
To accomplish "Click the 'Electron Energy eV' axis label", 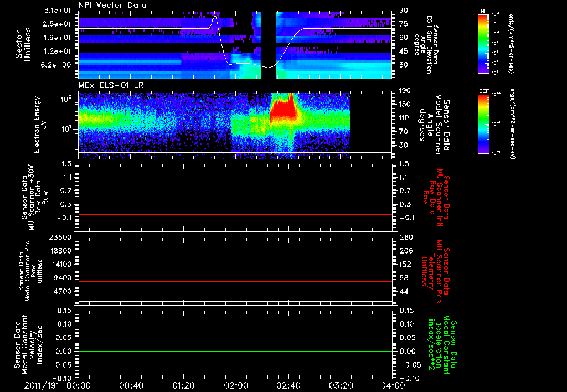I will coord(40,125).
